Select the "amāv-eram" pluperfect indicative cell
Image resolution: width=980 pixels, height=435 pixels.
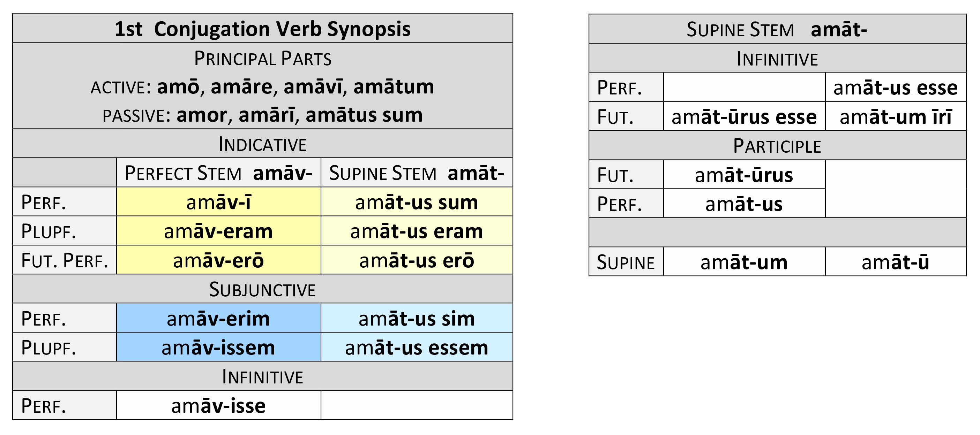(218, 231)
